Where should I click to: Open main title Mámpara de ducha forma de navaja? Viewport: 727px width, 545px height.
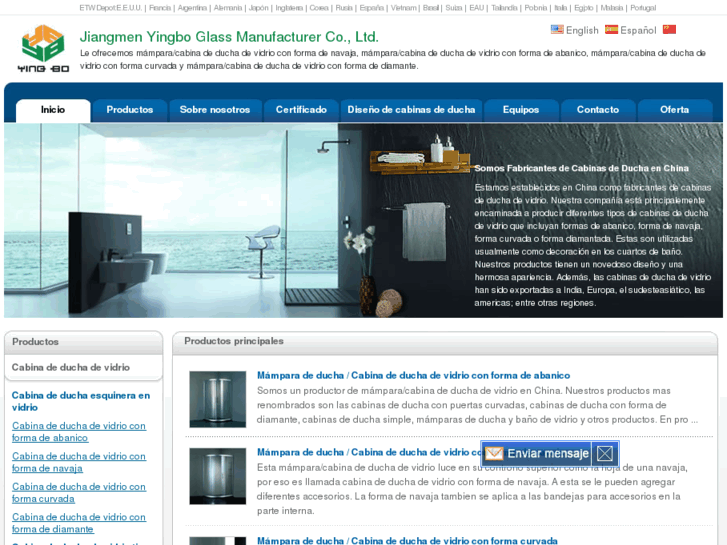pyautogui.click(x=369, y=452)
